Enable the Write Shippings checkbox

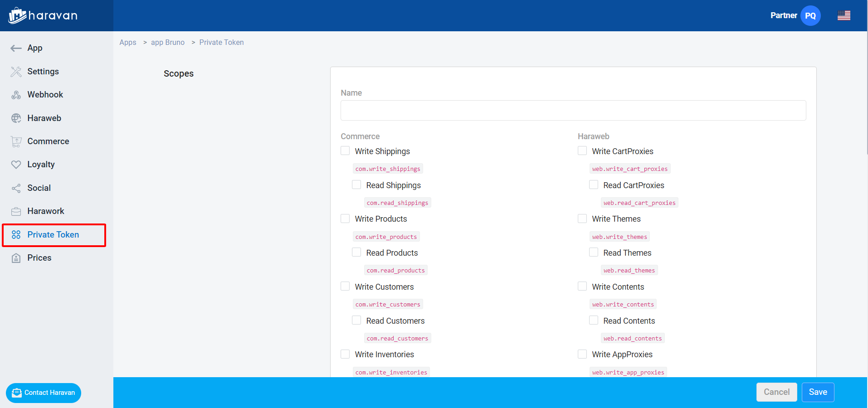tap(345, 151)
